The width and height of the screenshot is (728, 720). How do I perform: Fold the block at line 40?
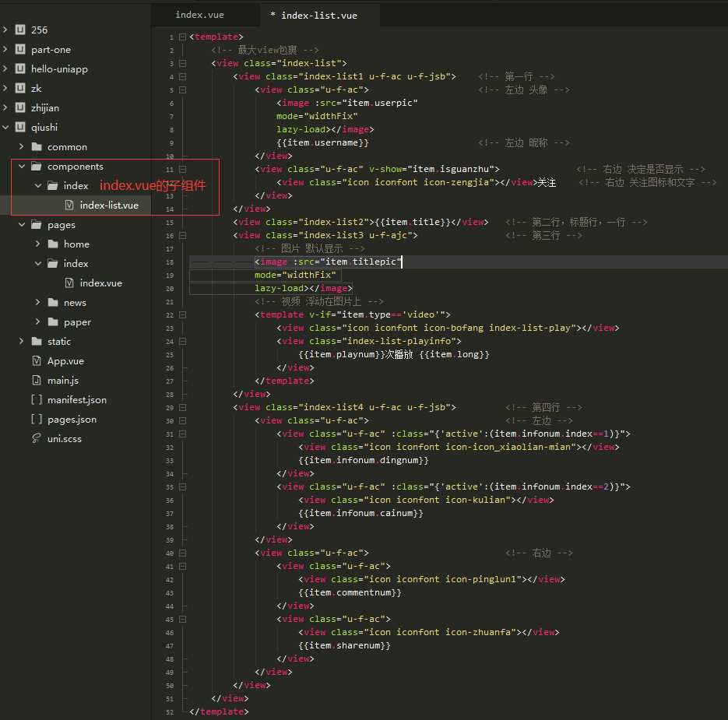point(182,553)
